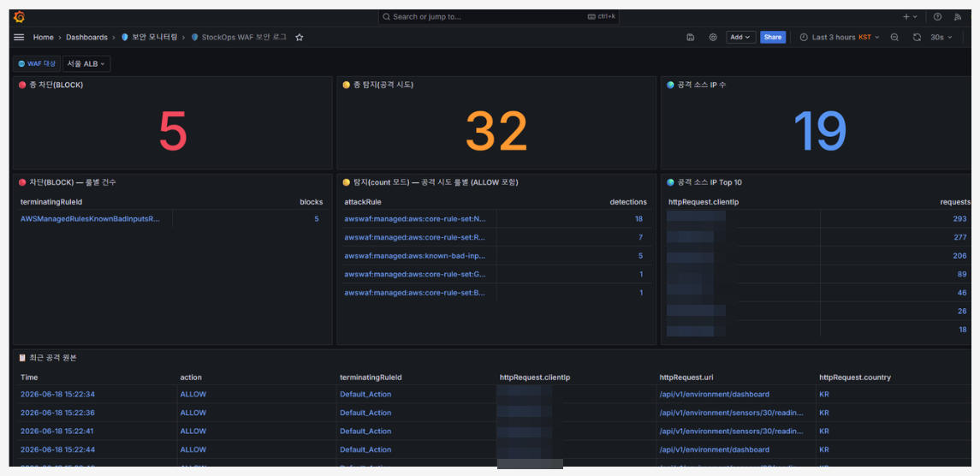The height and width of the screenshot is (476, 980).
Task: Click Default_Action in the 15:22:36 row
Action: pos(365,413)
